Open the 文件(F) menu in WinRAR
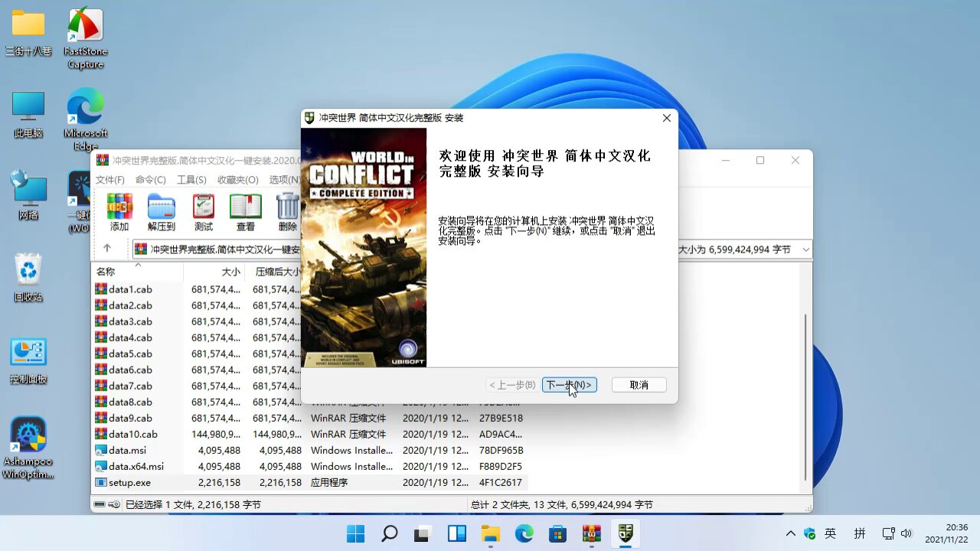The width and height of the screenshot is (980, 551). (112, 179)
